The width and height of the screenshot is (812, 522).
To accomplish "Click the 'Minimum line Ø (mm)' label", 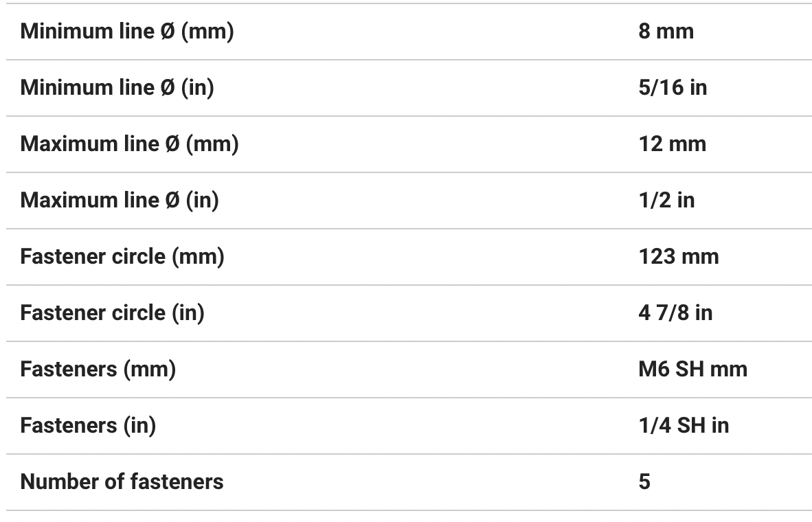I will 126,32.
